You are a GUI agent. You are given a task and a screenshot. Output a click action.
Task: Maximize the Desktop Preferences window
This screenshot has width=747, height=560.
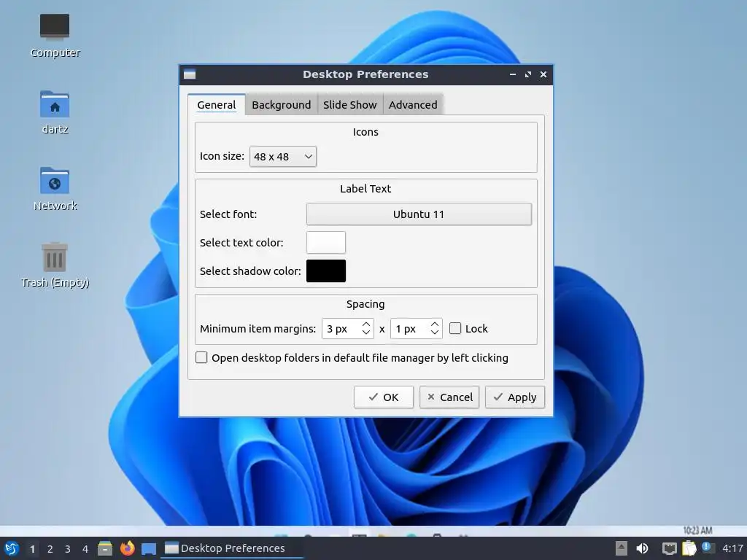tap(528, 74)
